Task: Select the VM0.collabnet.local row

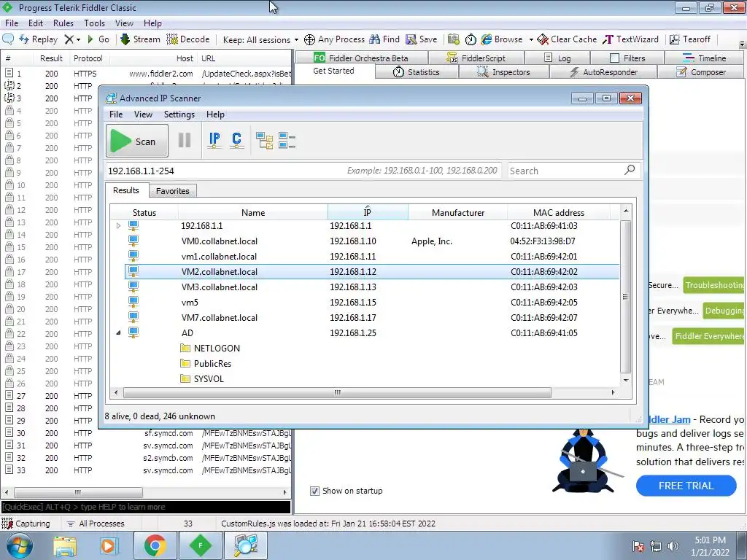Action: [x=372, y=241]
